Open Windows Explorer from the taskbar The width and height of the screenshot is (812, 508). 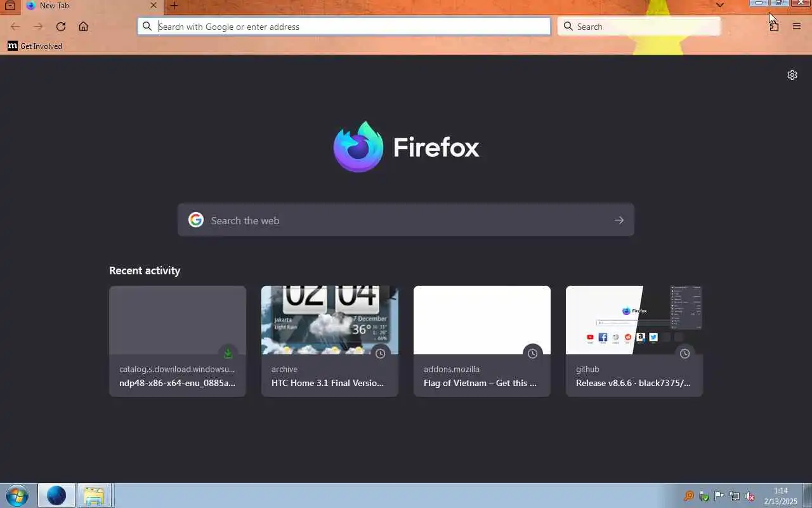pyautogui.click(x=94, y=495)
